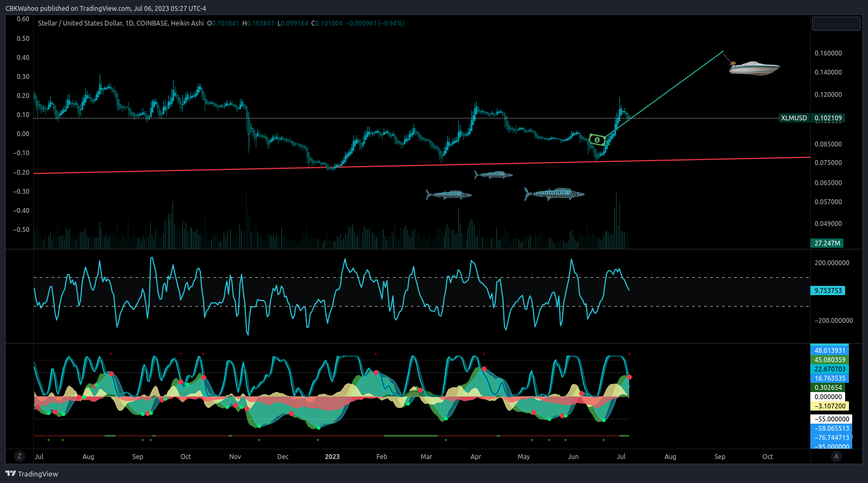The image size is (868, 483).
Task: Click the −0.50 label on the left scale
Action: (21, 230)
